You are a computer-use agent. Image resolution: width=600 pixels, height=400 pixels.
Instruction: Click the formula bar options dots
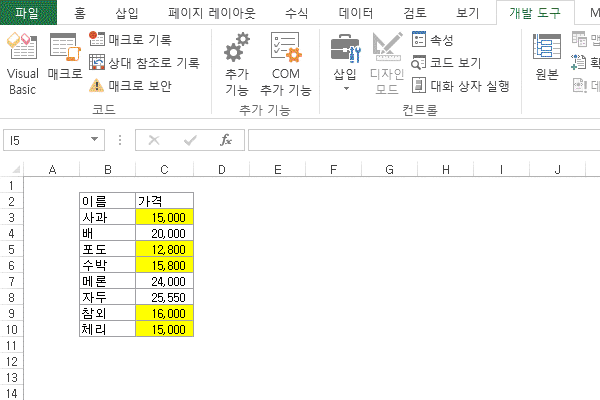tap(120, 140)
